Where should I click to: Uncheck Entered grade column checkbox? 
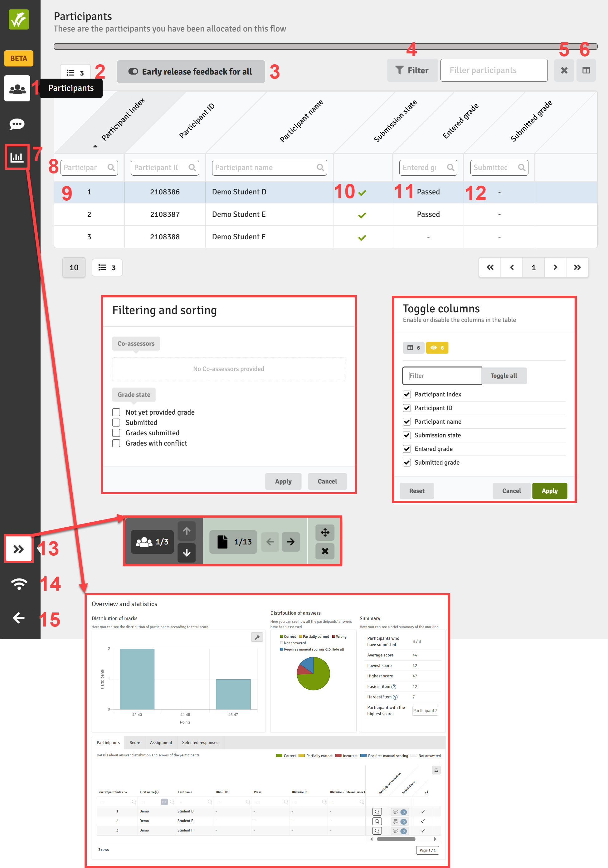[406, 449]
